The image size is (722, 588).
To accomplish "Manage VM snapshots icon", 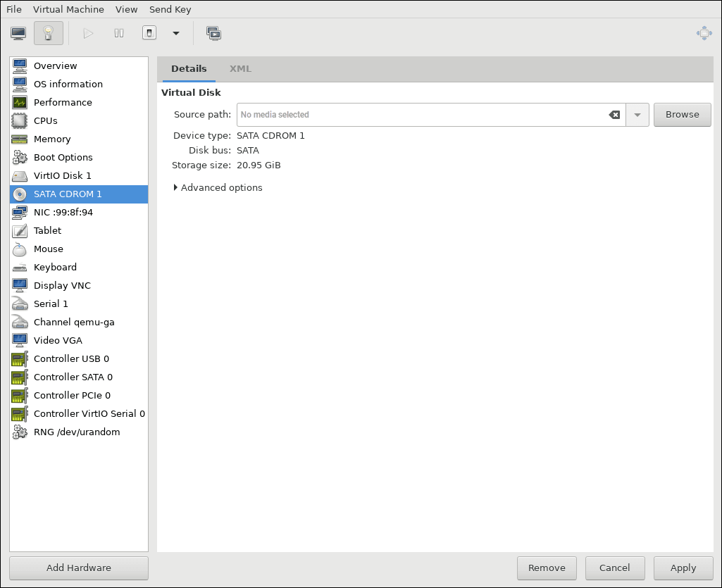I will pos(213,33).
